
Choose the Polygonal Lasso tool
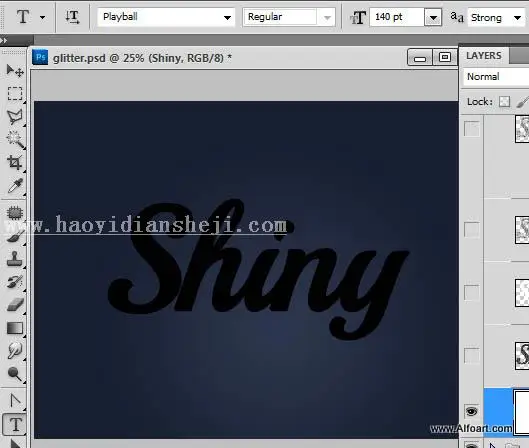click(x=15, y=117)
